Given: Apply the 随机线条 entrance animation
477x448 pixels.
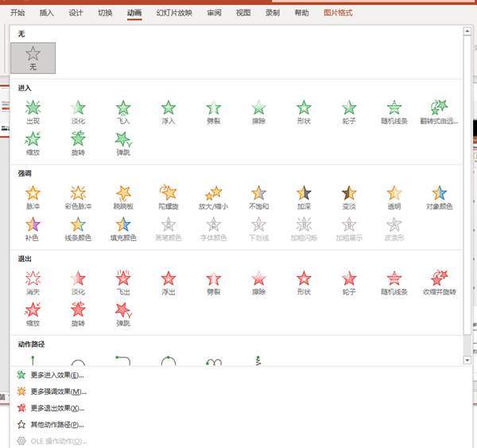Looking at the screenshot, I should point(394,112).
